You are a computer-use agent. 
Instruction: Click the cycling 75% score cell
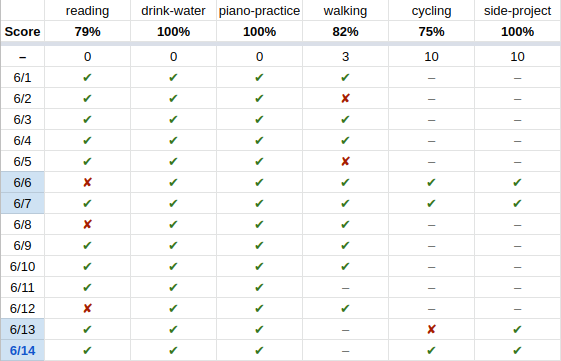[x=431, y=31]
